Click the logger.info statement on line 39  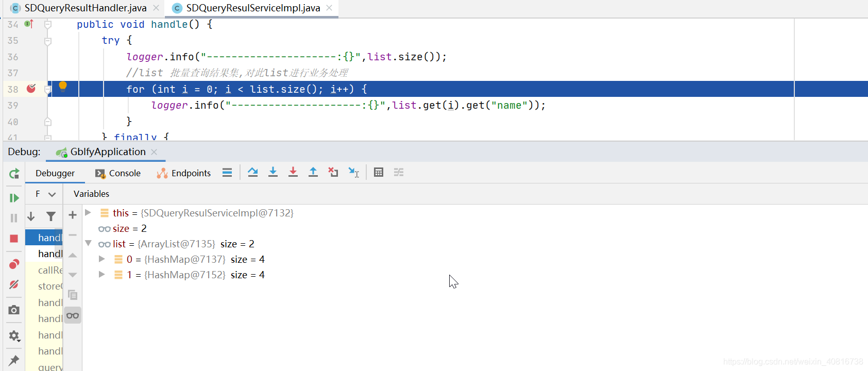pos(348,105)
